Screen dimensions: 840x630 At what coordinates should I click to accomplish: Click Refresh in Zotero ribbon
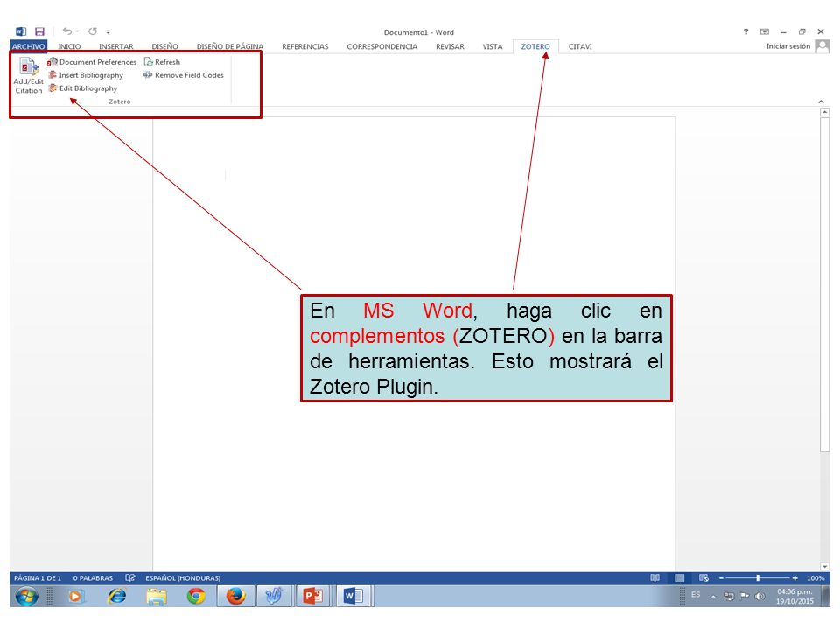162,62
